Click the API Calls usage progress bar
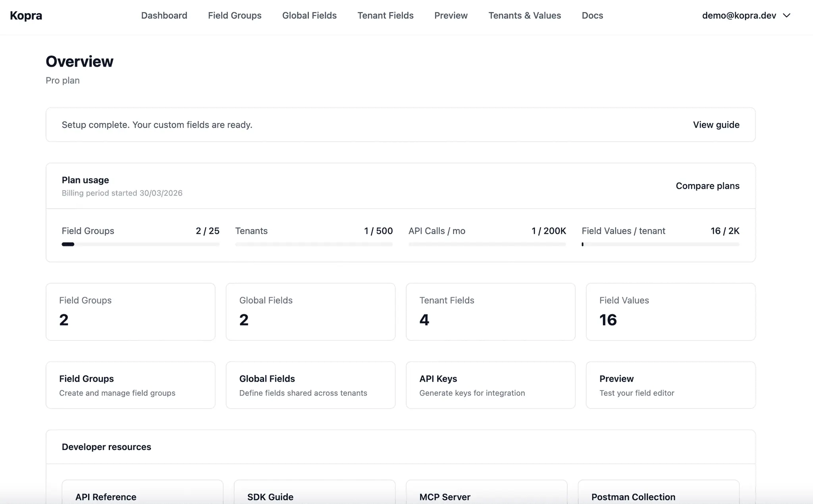The height and width of the screenshot is (504, 813). coord(487,244)
